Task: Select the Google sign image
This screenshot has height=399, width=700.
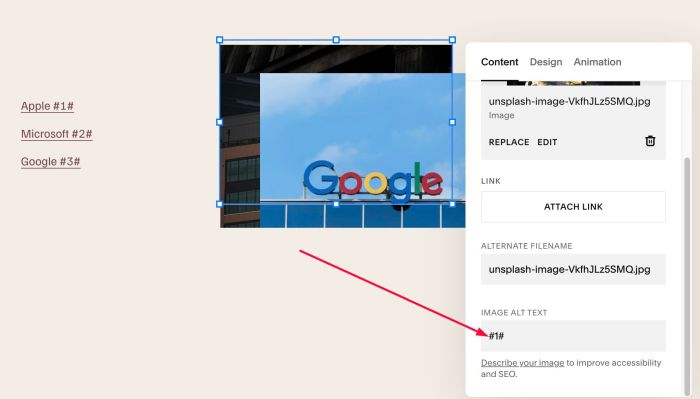Action: tap(362, 150)
